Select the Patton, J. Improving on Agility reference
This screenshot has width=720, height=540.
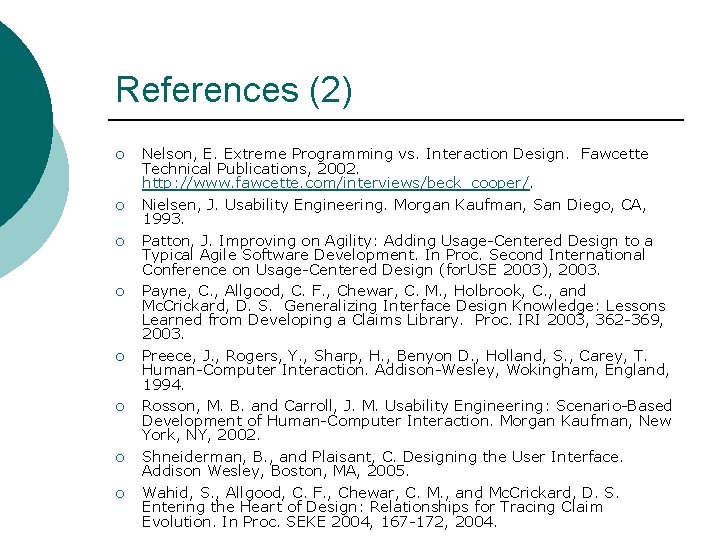pyautogui.click(x=397, y=255)
